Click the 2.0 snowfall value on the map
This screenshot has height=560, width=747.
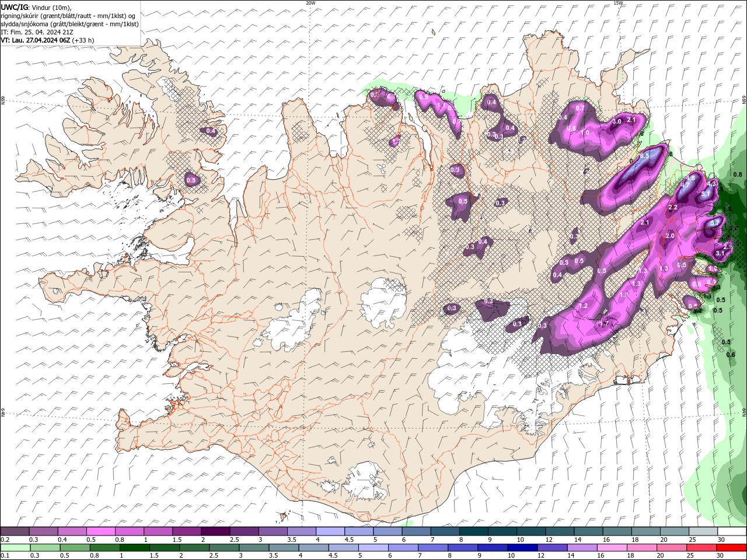pos(670,236)
